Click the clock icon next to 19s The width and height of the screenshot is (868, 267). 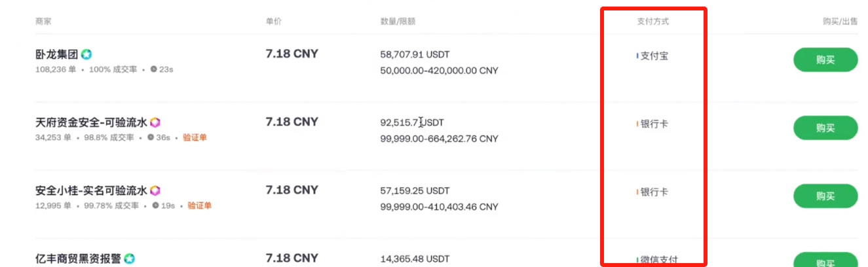point(156,205)
